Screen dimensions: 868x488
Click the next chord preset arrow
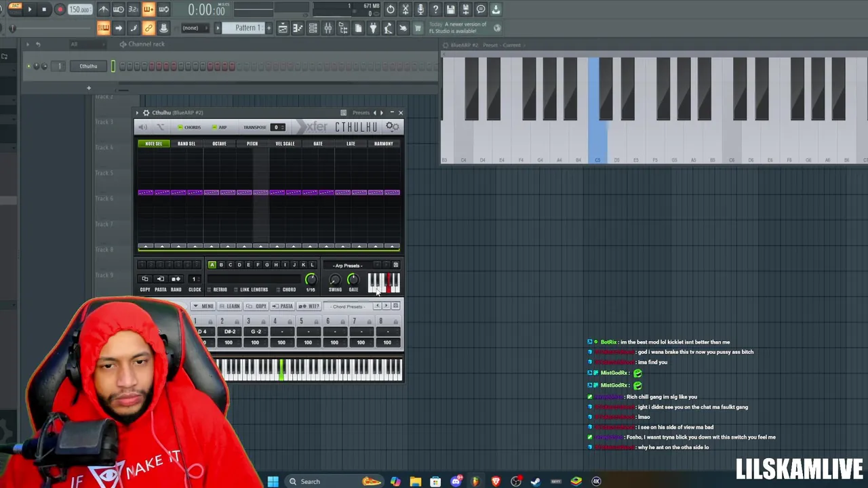coord(387,306)
